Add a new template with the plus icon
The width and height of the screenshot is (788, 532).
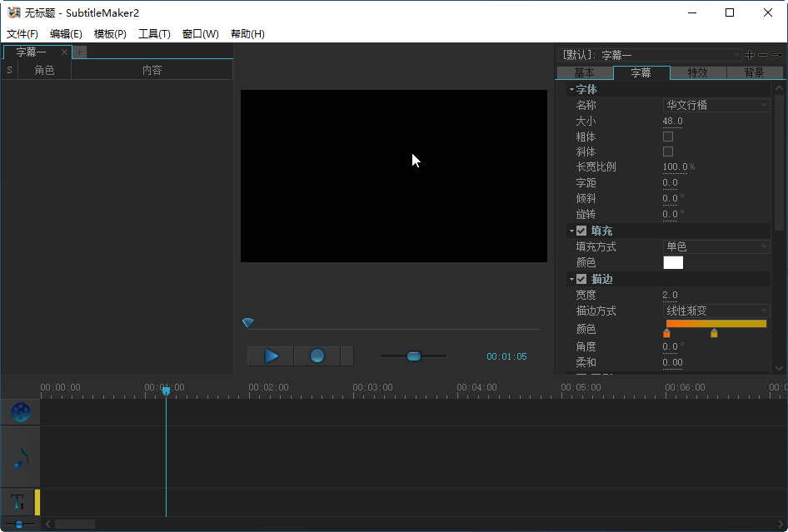[x=750, y=55]
